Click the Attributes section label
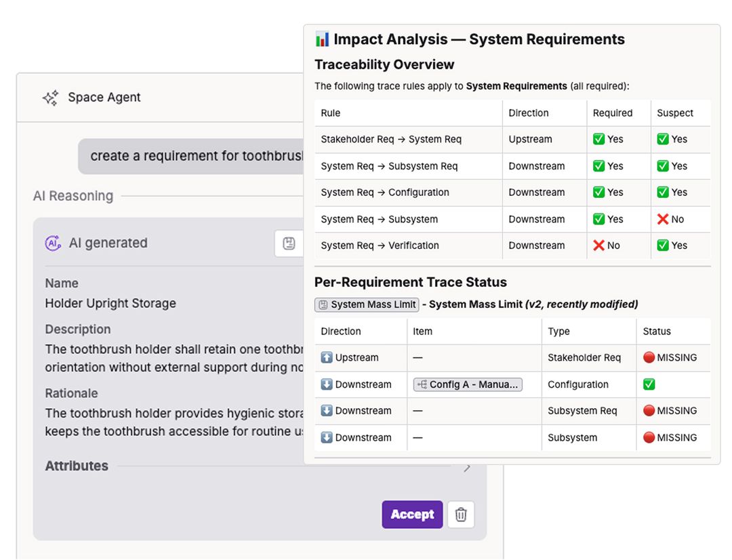 (x=77, y=466)
